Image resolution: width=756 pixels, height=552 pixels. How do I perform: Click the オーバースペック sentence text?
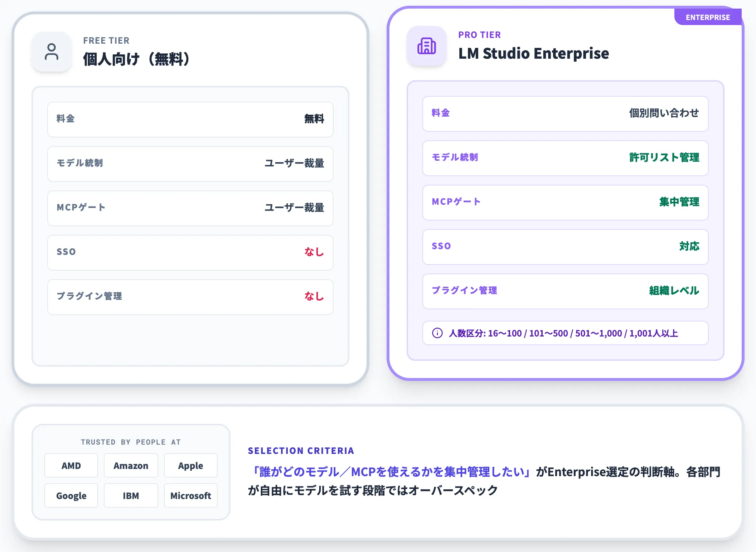pos(373,490)
